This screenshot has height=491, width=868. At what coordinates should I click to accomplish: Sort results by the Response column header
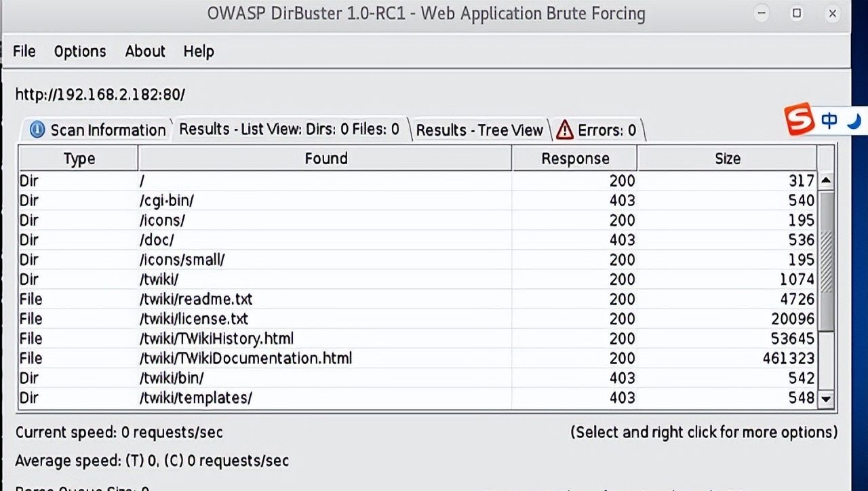(x=575, y=159)
